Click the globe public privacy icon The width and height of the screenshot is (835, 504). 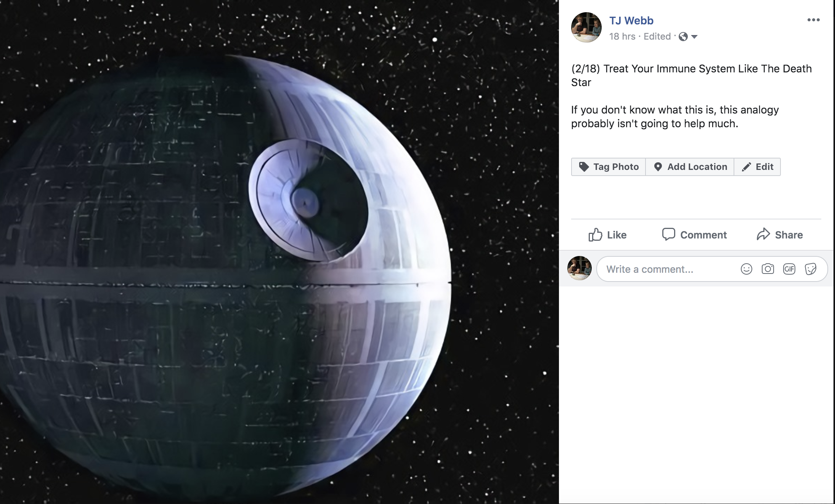[683, 37]
